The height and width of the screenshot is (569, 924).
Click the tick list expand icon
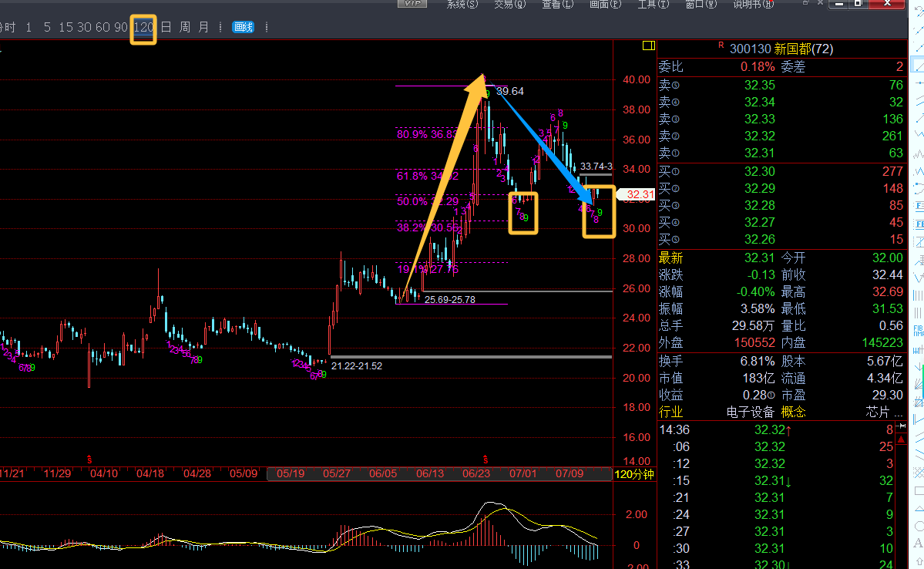click(x=901, y=426)
